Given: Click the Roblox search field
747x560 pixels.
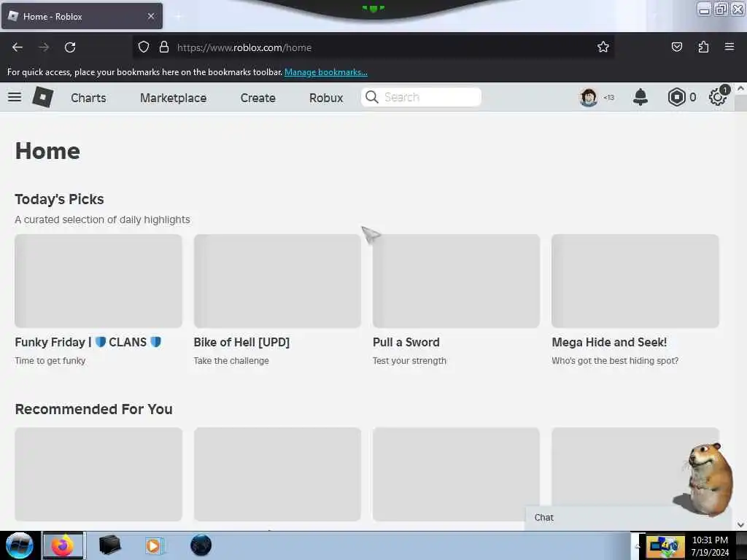Looking at the screenshot, I should pyautogui.click(x=421, y=97).
